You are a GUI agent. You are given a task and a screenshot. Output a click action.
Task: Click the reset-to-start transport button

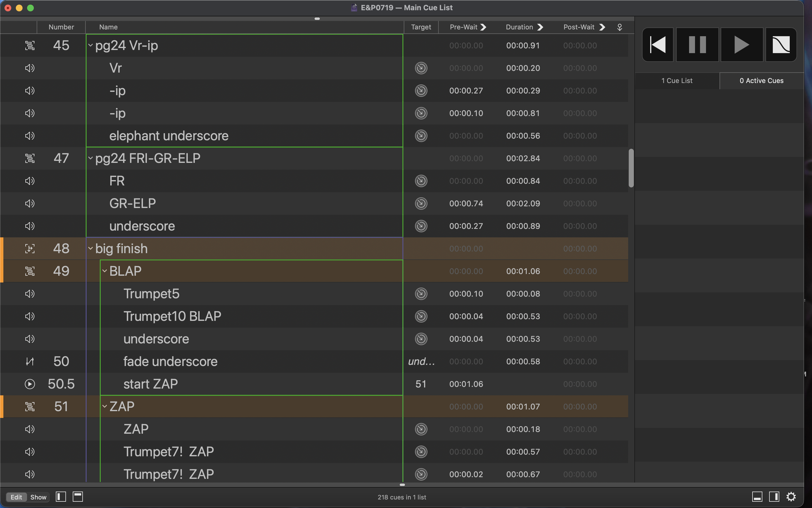tap(658, 45)
